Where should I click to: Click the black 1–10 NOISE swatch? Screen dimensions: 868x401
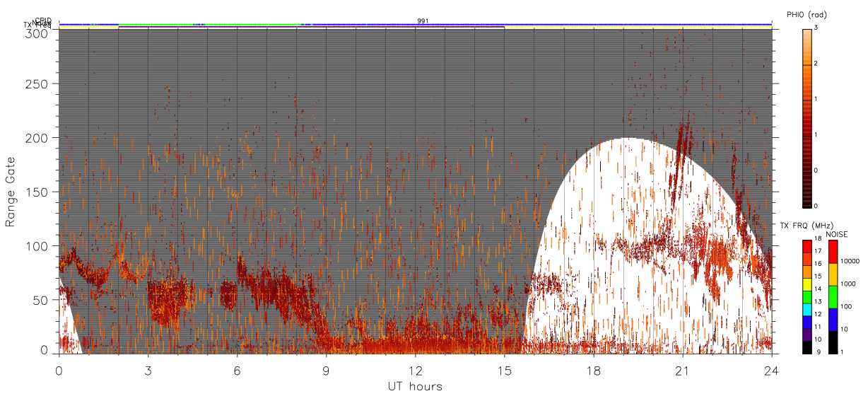(833, 342)
